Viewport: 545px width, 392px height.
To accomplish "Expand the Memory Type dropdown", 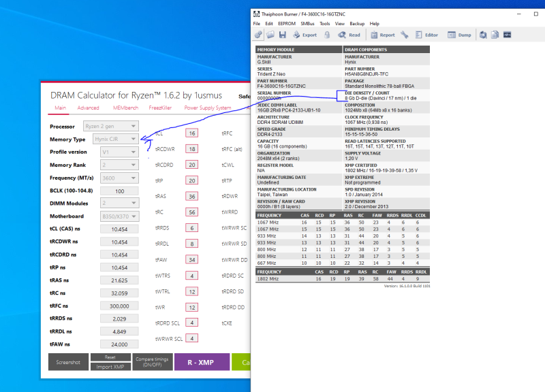I will (116, 139).
